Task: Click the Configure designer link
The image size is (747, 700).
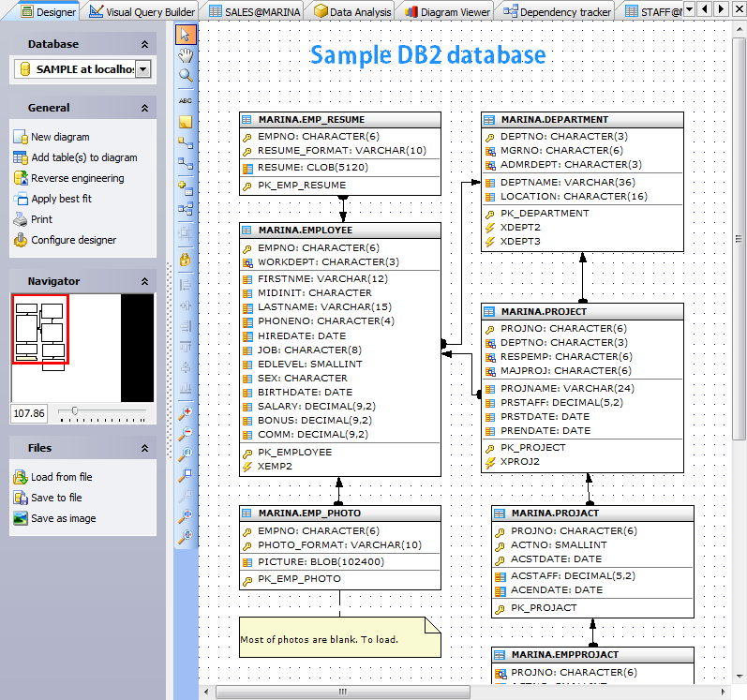Action: click(74, 240)
